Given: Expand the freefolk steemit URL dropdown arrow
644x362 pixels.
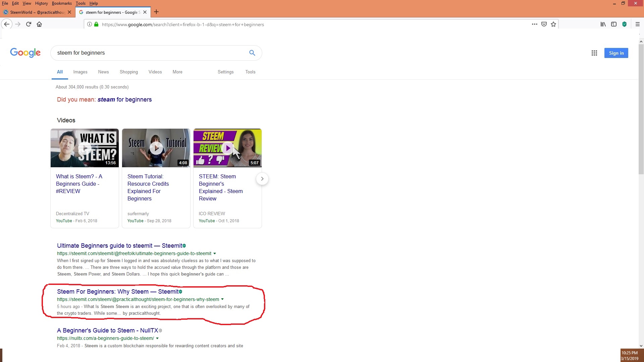Looking at the screenshot, I should coord(215,253).
